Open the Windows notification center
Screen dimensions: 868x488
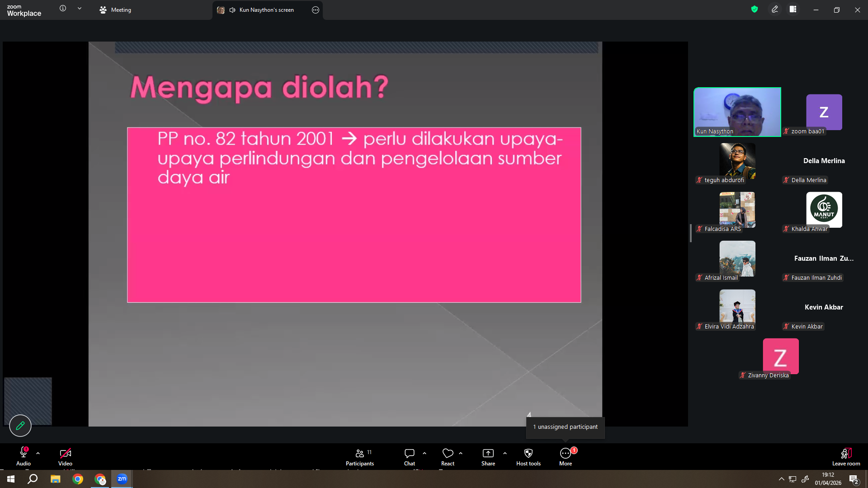point(854,479)
